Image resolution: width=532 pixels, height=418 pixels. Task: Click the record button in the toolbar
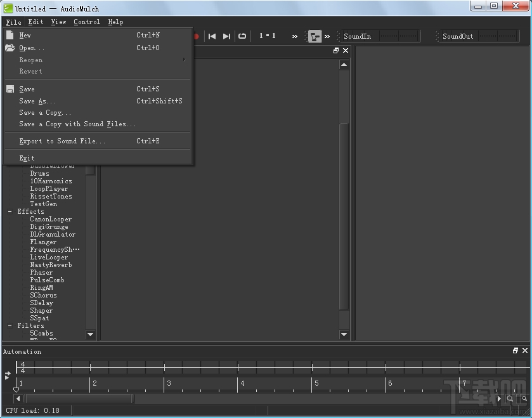(196, 36)
